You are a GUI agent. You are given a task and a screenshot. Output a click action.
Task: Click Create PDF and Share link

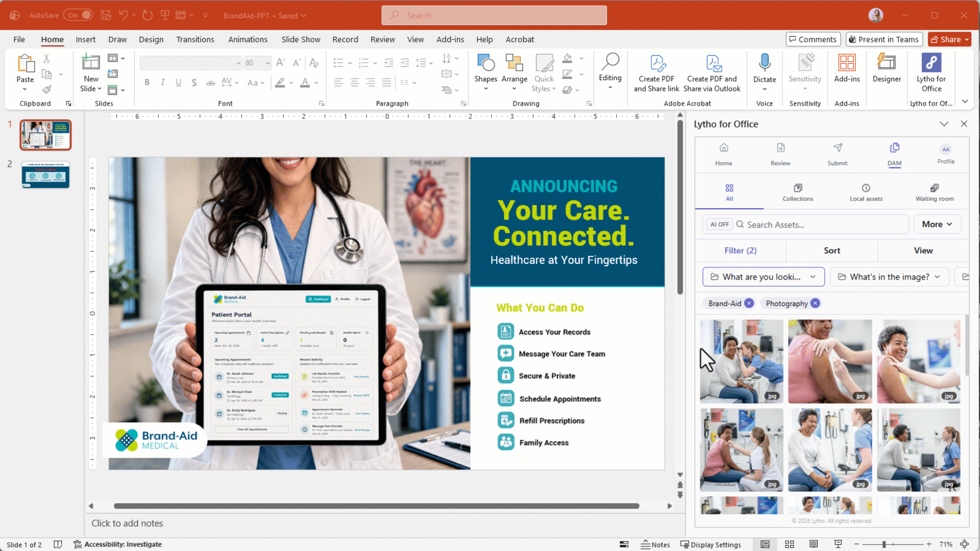pyautogui.click(x=656, y=73)
